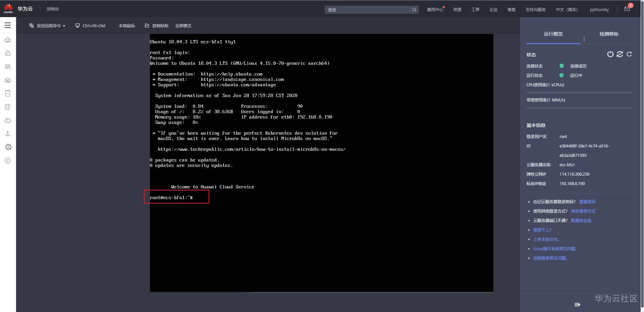The width and height of the screenshot is (644, 312).
Task: Click the 配置安全组 link
Action: (x=581, y=221)
